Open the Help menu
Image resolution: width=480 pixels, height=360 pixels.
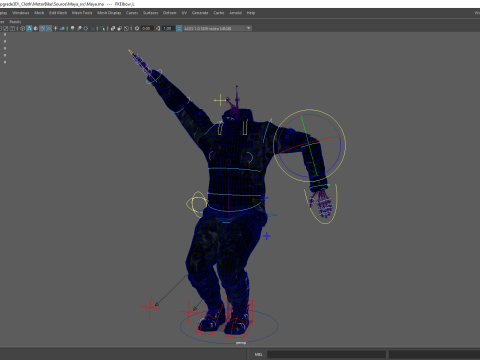pyautogui.click(x=251, y=13)
